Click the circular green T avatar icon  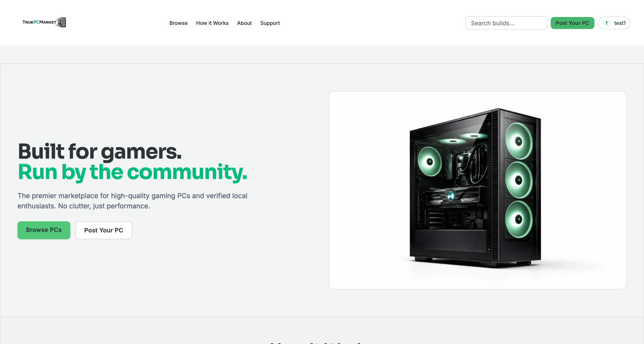[x=607, y=23]
